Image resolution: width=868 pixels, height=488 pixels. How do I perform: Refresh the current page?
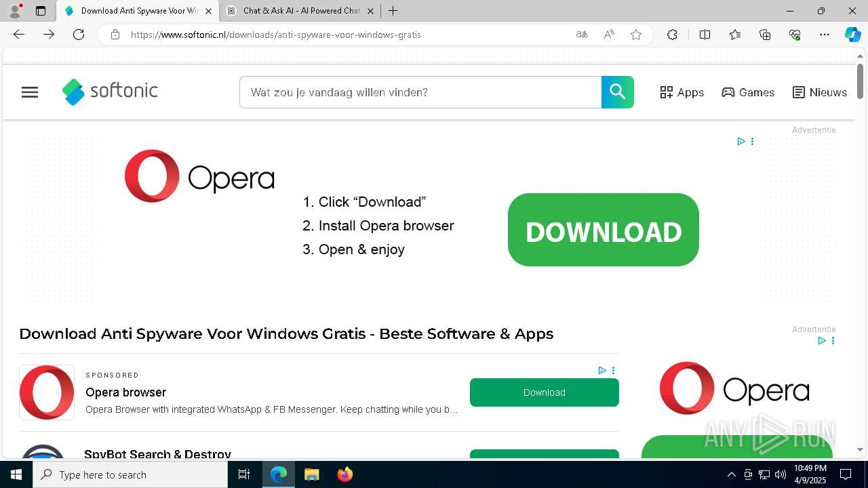[79, 35]
